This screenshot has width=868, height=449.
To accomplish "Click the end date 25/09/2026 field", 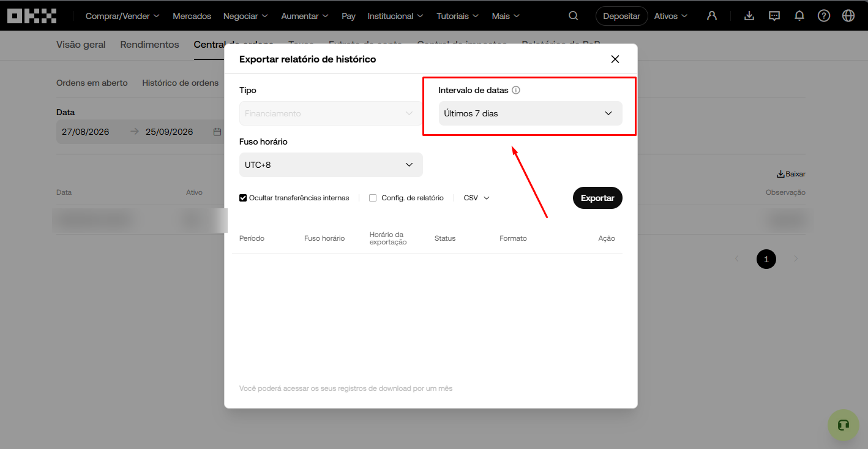I will tap(170, 132).
